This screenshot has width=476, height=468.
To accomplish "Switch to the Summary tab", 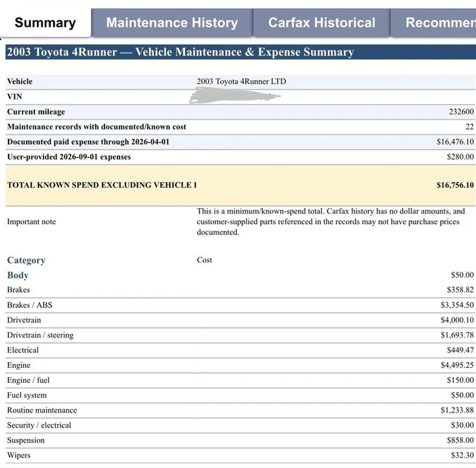I will pos(45,23).
